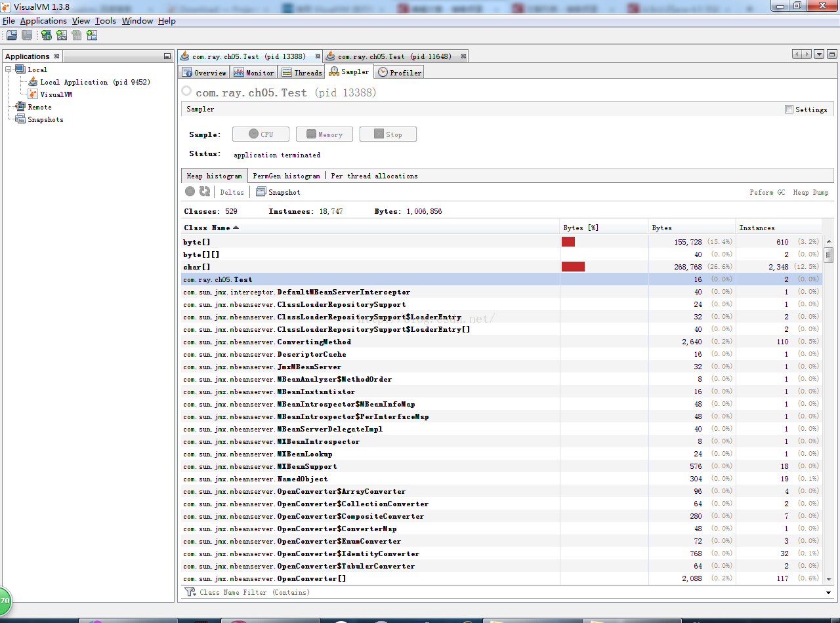Screen dimensions: 840x623
Task: Click the red bytes bar for char[]
Action: pos(573,267)
